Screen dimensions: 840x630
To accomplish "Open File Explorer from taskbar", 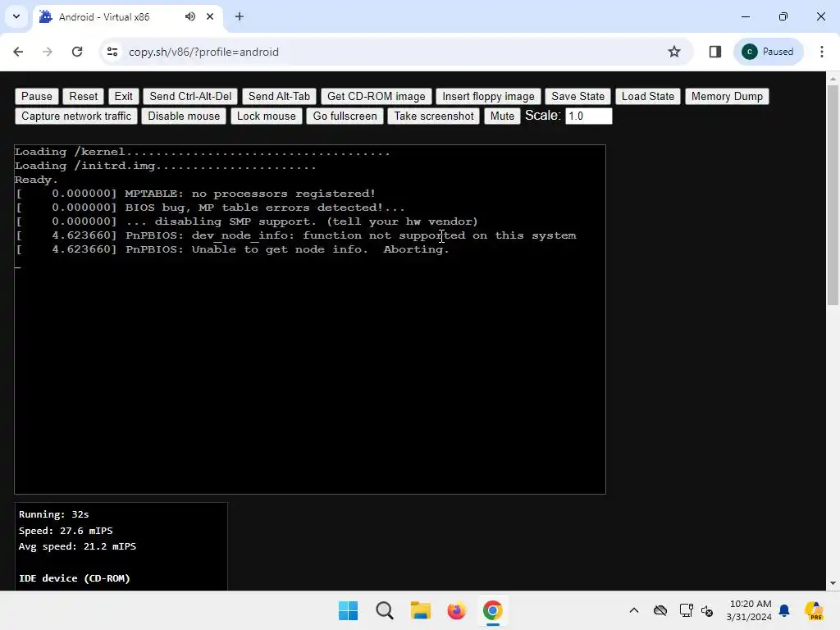I will click(421, 610).
